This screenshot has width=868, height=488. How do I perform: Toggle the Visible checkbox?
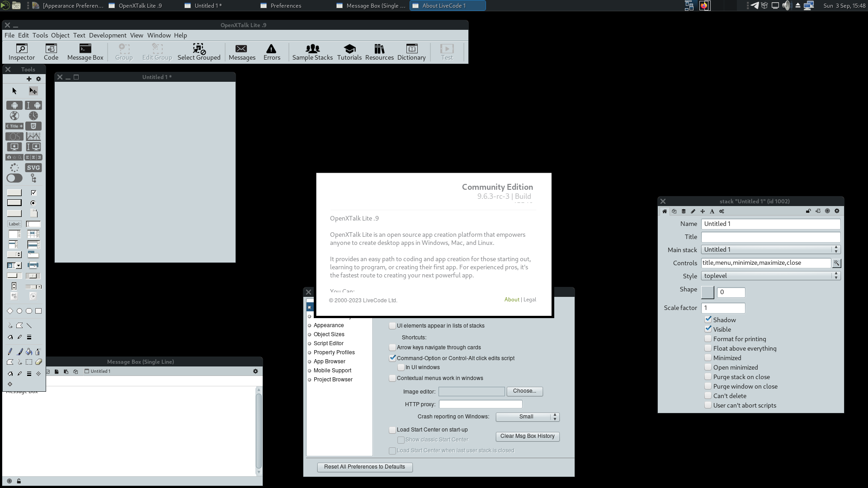tap(708, 329)
